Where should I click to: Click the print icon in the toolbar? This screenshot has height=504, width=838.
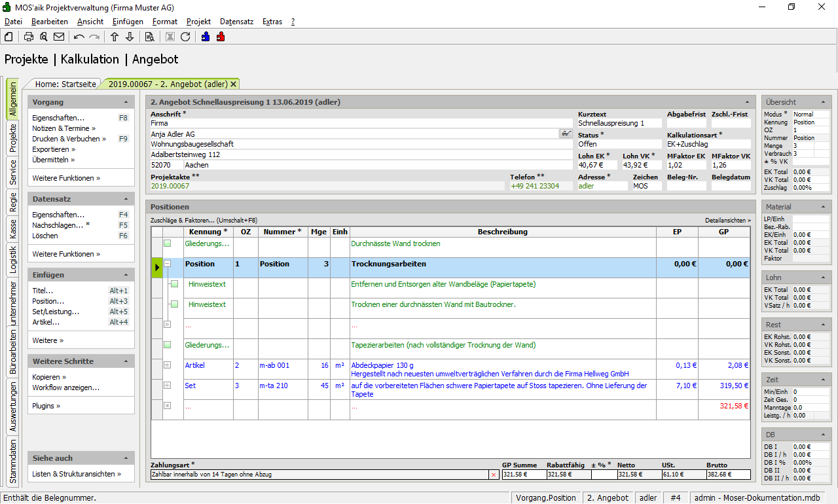click(x=29, y=37)
